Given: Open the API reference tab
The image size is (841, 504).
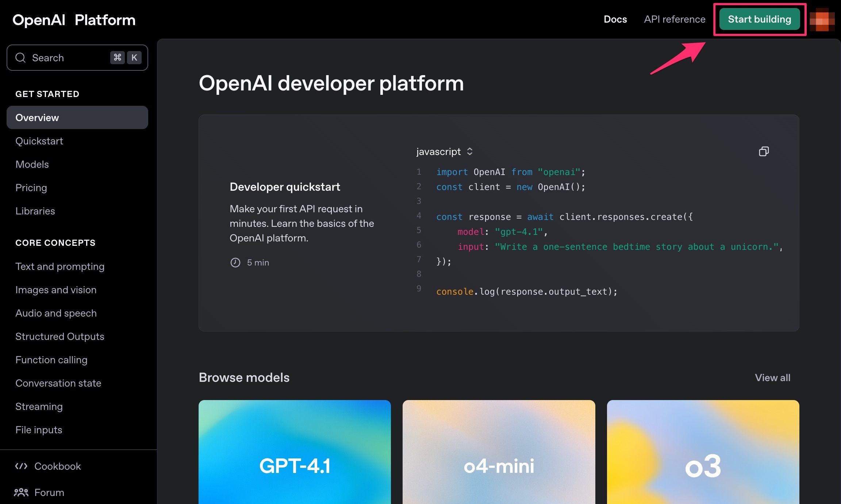Looking at the screenshot, I should tap(675, 19).
